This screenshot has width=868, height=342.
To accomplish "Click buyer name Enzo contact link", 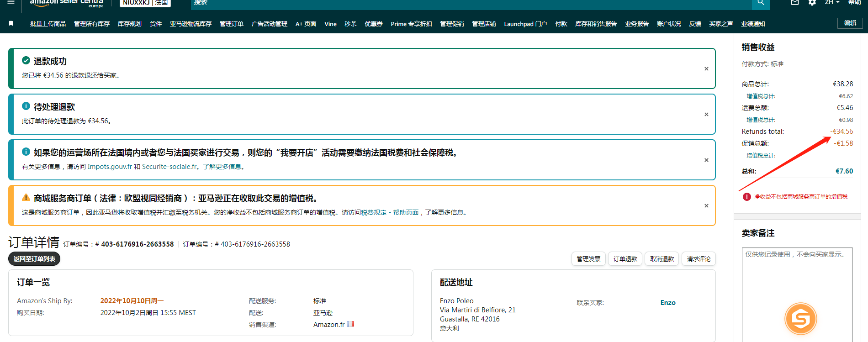I will point(667,303).
